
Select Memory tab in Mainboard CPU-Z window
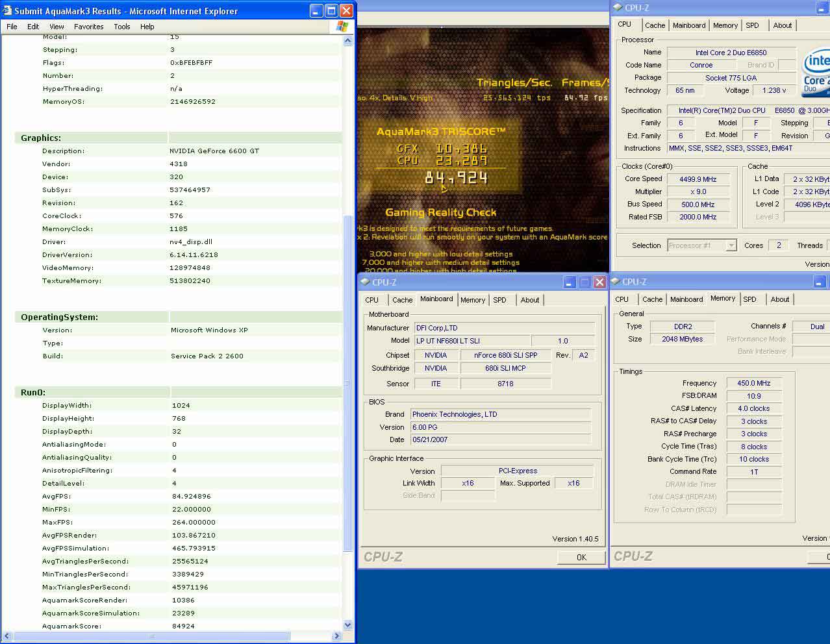tap(473, 300)
